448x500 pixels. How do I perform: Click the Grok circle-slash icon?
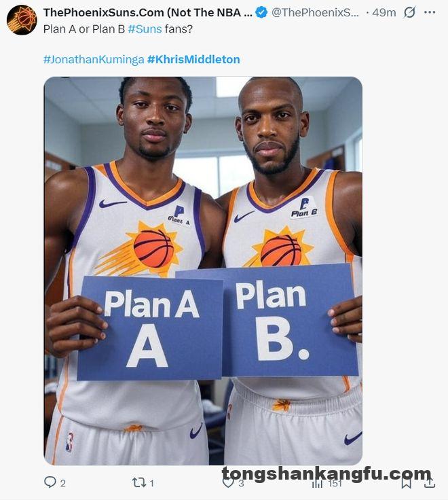tap(409, 12)
